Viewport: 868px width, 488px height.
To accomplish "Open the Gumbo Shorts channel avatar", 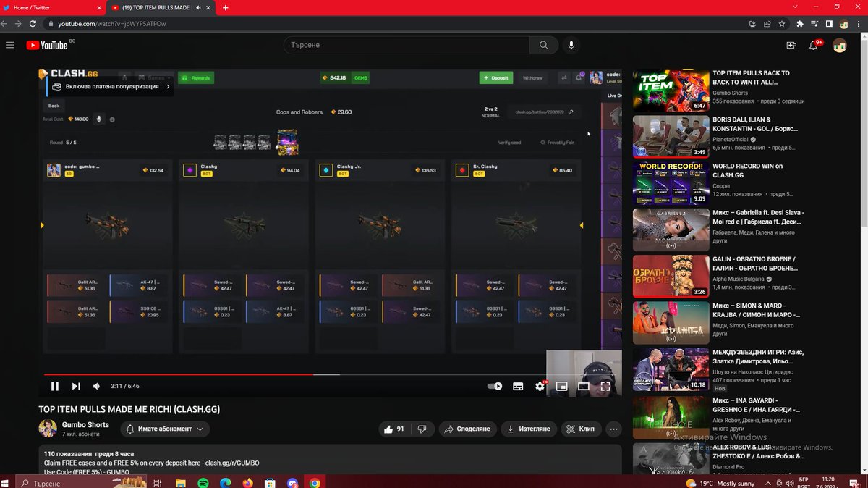I will [48, 428].
